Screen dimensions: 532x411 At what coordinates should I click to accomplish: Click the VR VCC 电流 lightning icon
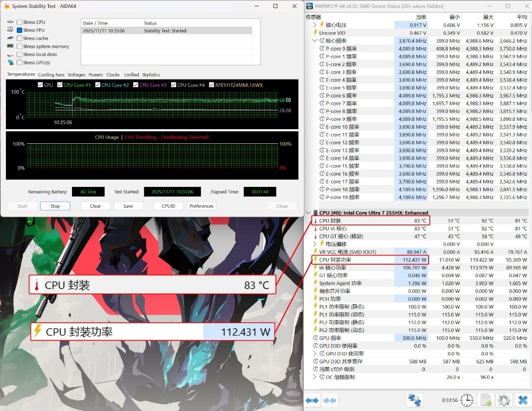click(x=316, y=252)
